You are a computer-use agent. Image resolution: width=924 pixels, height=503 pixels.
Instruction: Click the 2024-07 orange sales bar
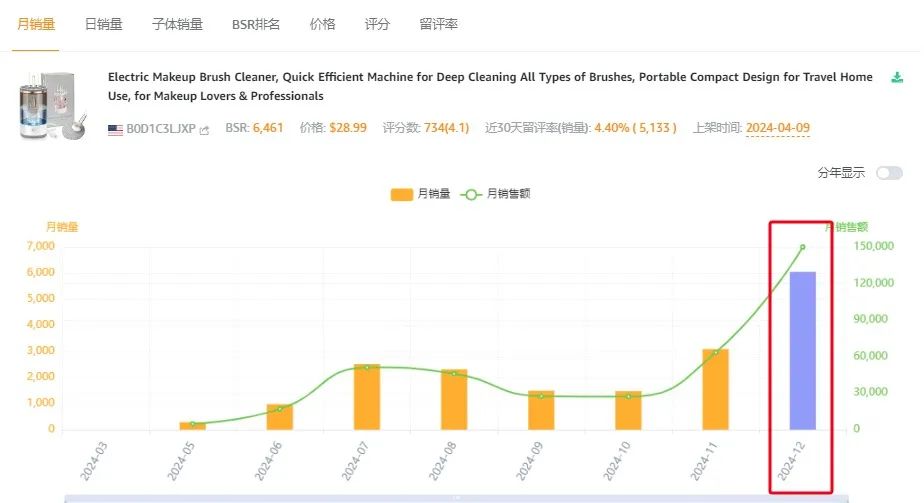coord(367,397)
